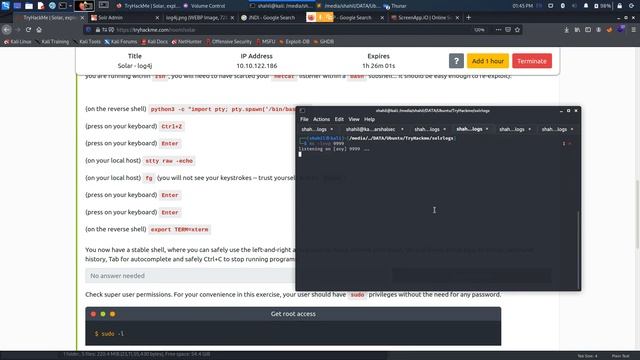Click the zoom level 120% indicator
640x360 pixels.
(x=479, y=29)
